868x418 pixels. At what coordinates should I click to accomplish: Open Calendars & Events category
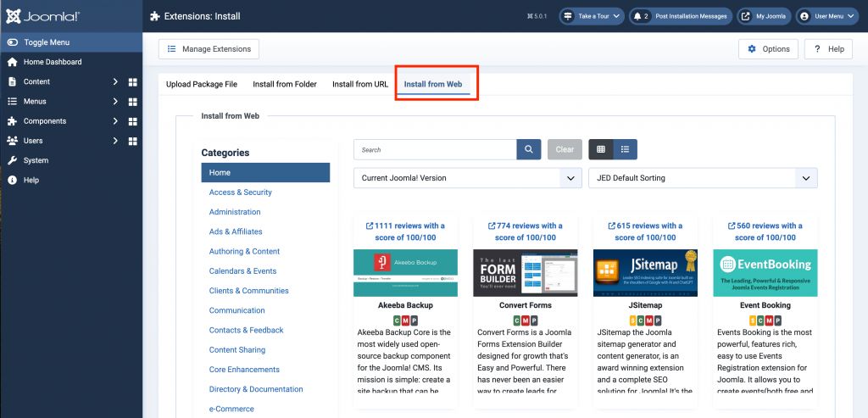coord(242,270)
